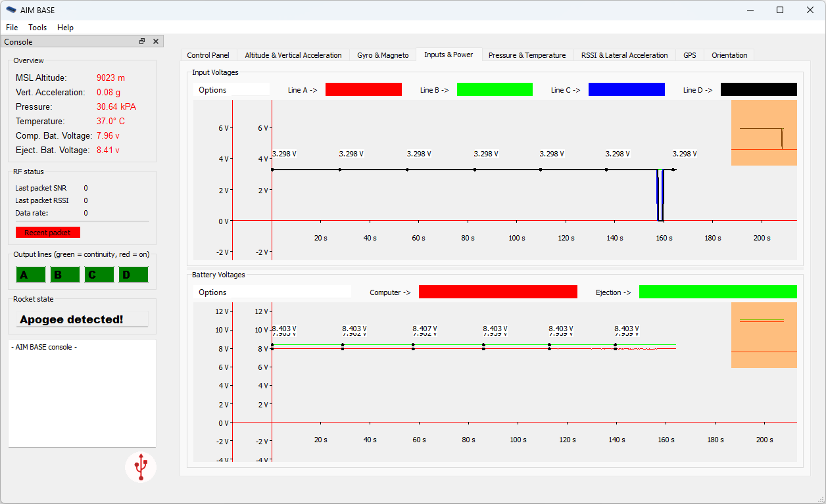Select the Inputs & Power tab
Viewport: 826px width, 504px height.
449,55
